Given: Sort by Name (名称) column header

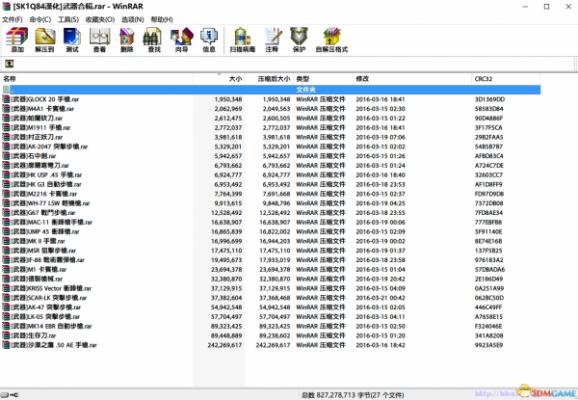Looking at the screenshot, I should click(x=97, y=79).
